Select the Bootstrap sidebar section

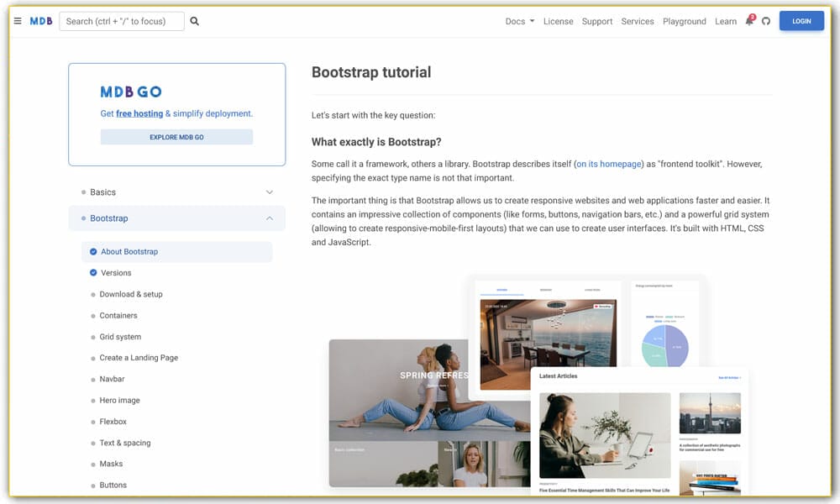coord(176,218)
